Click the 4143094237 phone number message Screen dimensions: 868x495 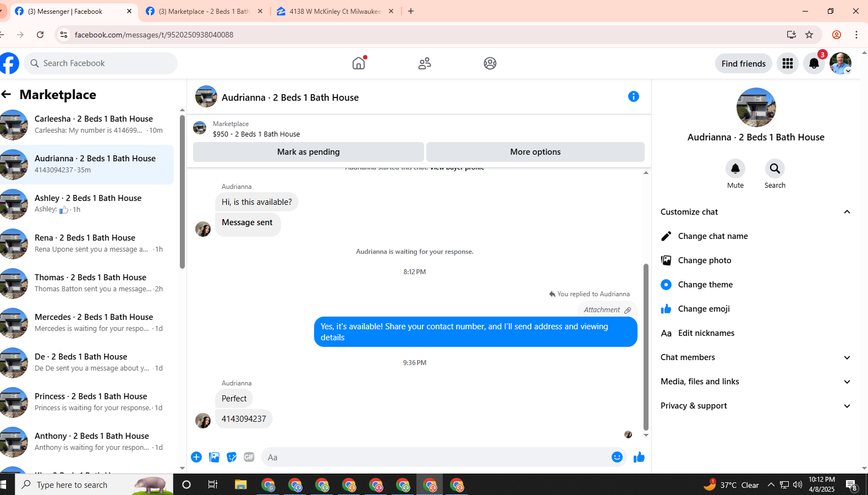244,419
